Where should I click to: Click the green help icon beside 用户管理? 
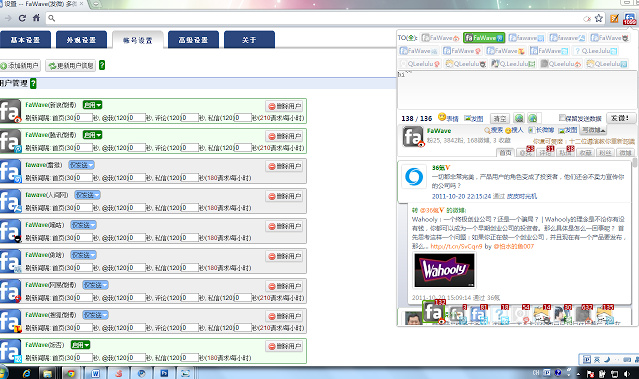point(33,83)
